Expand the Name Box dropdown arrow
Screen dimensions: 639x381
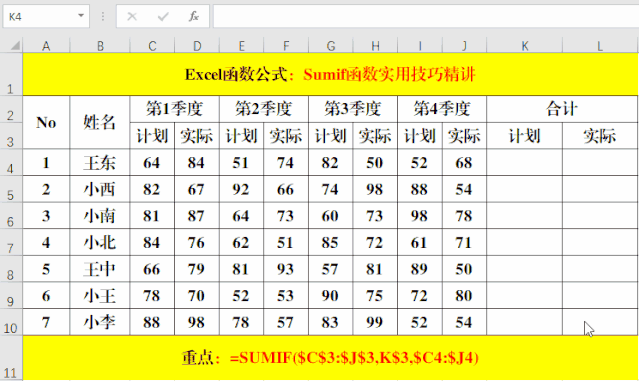[81, 16]
